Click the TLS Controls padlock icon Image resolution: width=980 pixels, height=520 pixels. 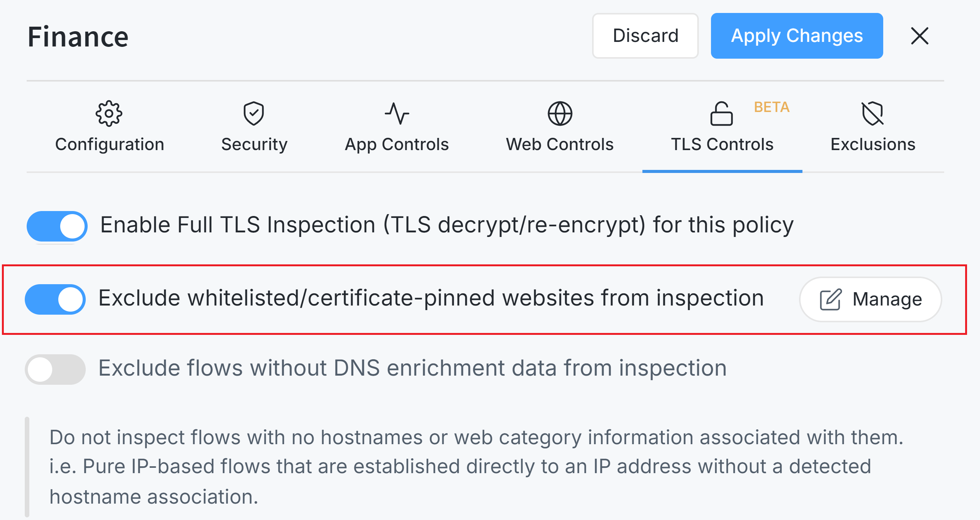721,114
